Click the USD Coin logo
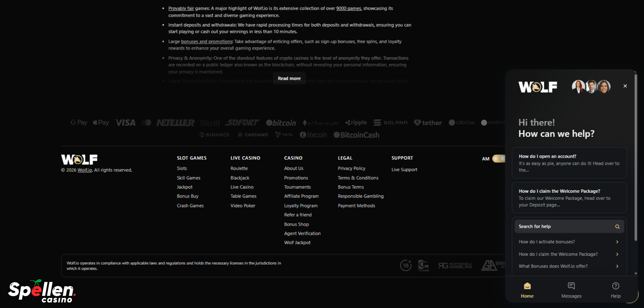This screenshot has width=644, height=308. (462, 123)
